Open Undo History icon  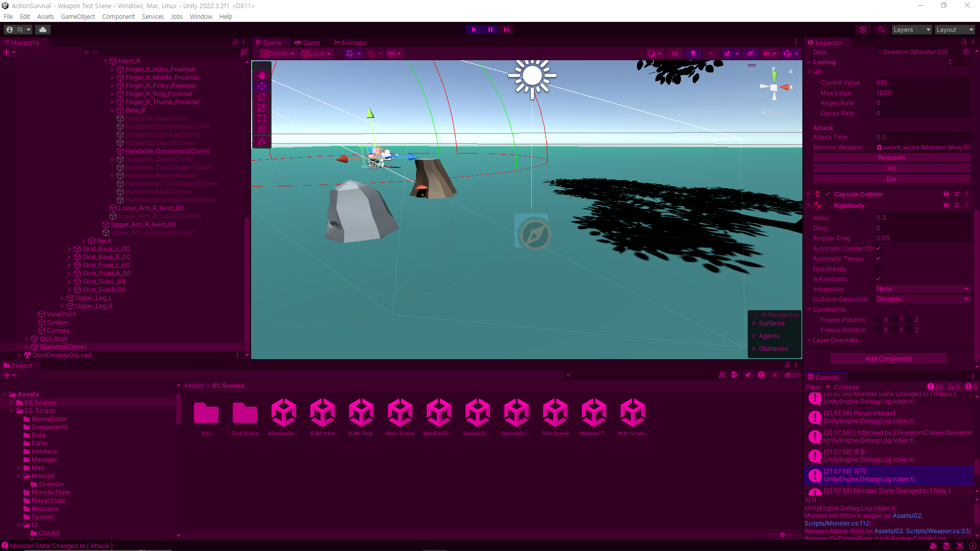(x=863, y=30)
